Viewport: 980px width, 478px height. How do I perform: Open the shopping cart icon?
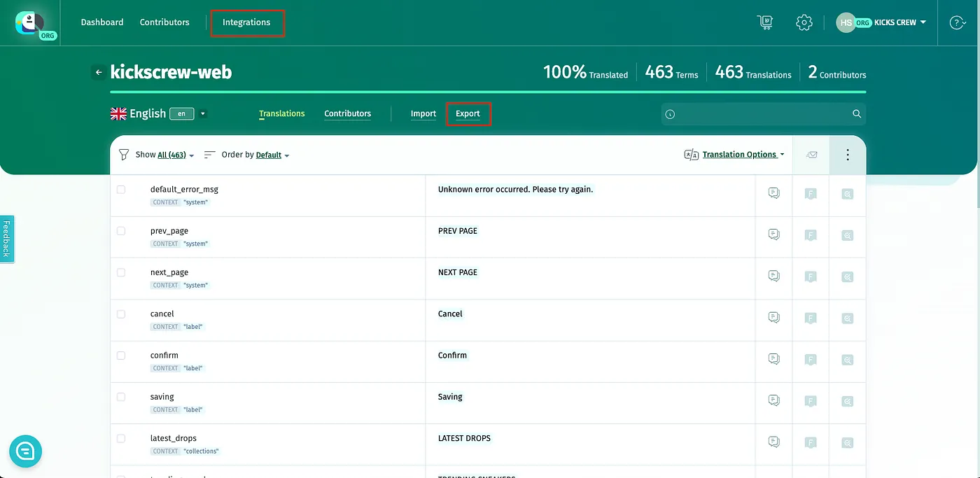[x=765, y=22]
